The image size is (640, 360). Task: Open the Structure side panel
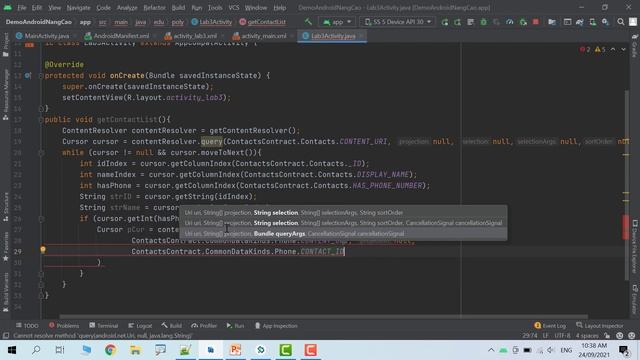(x=5, y=207)
